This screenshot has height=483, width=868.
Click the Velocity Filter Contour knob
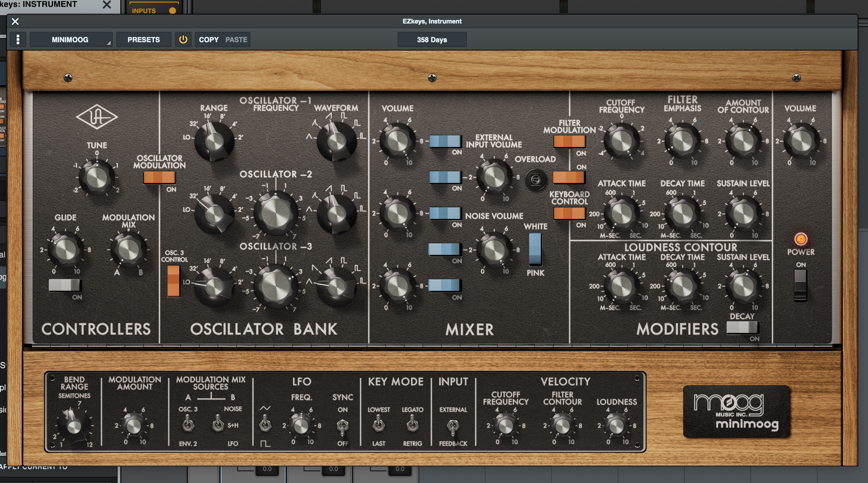pyautogui.click(x=562, y=426)
